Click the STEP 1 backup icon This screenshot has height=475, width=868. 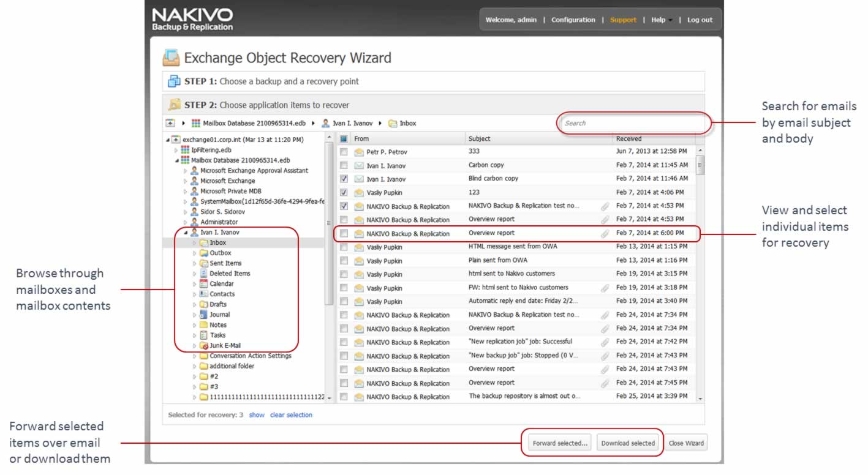coord(173,81)
